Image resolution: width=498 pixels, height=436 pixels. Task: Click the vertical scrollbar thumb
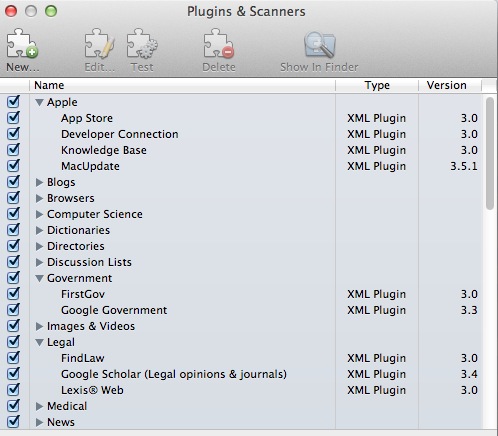coord(490,153)
